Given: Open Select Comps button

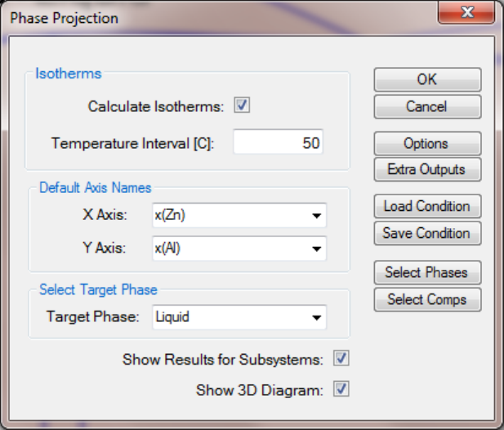Looking at the screenshot, I should point(427,299).
